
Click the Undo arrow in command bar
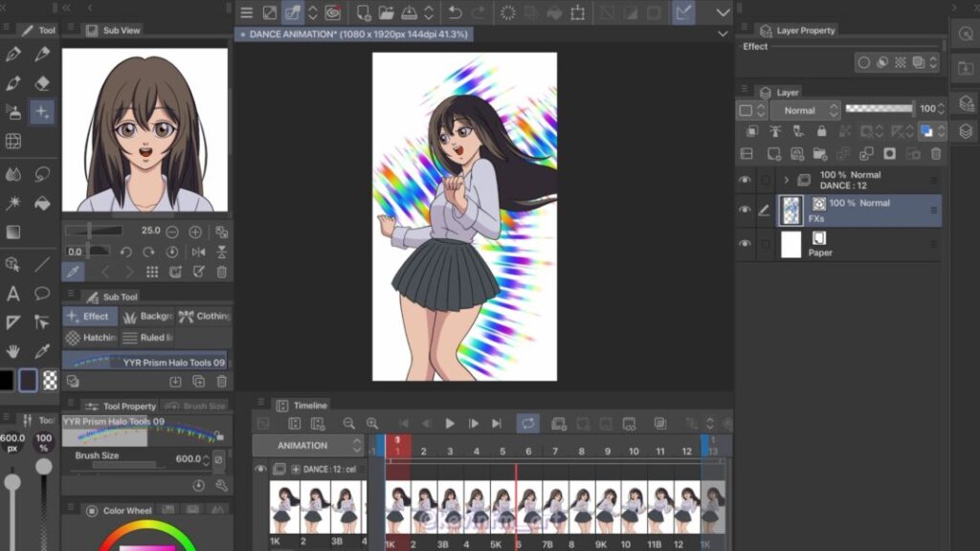(x=455, y=12)
